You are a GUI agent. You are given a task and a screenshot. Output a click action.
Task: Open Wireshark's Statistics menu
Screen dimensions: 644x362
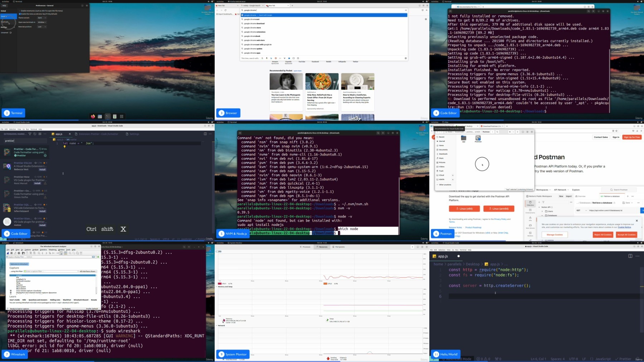(43, 250)
